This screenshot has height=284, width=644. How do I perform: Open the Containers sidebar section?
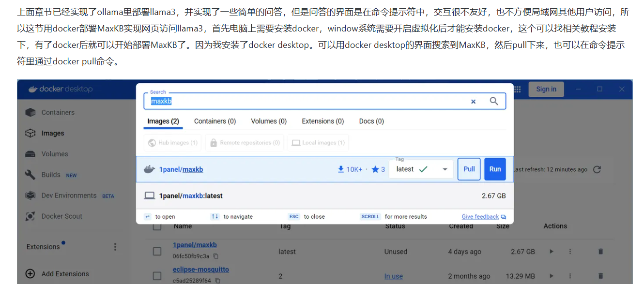coord(50,112)
